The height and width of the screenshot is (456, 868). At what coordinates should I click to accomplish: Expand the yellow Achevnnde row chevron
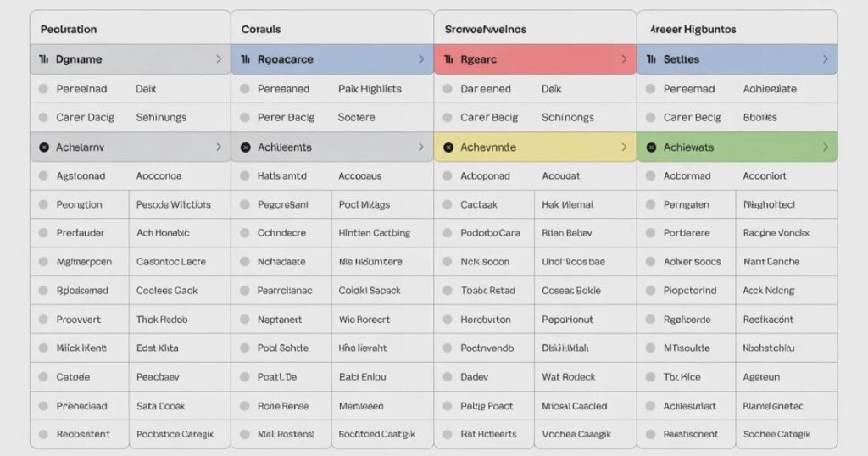tap(624, 147)
